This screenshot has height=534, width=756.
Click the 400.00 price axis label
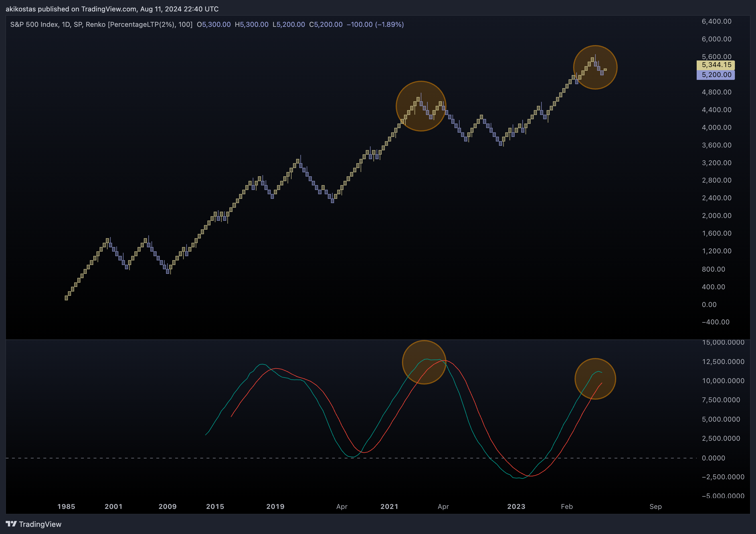coord(713,287)
